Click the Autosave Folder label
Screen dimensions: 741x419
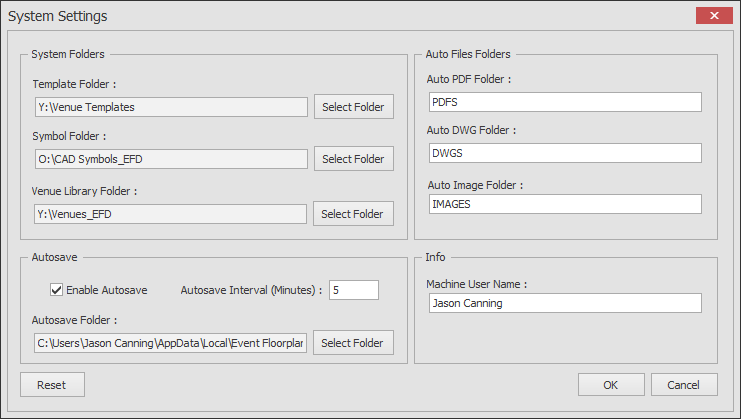[x=74, y=320]
